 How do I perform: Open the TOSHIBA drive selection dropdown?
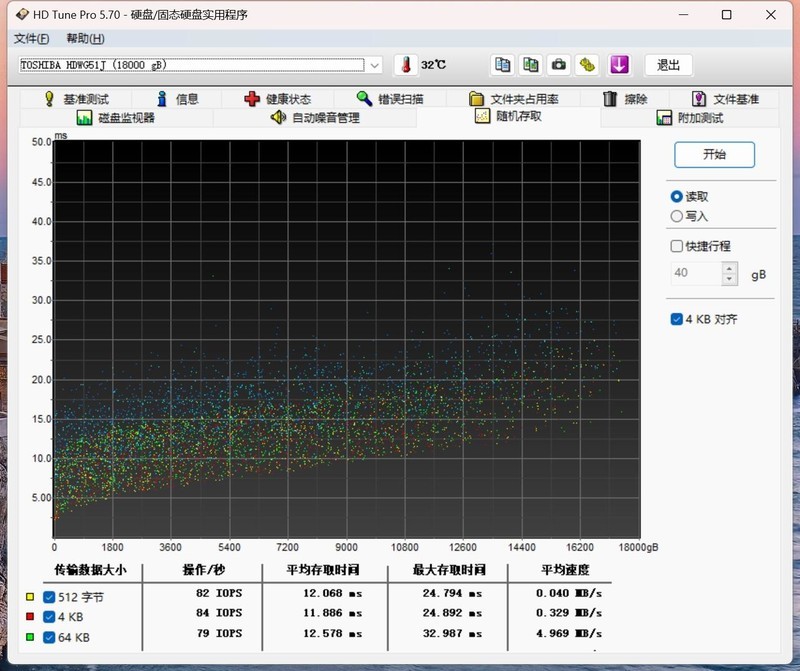(x=374, y=65)
